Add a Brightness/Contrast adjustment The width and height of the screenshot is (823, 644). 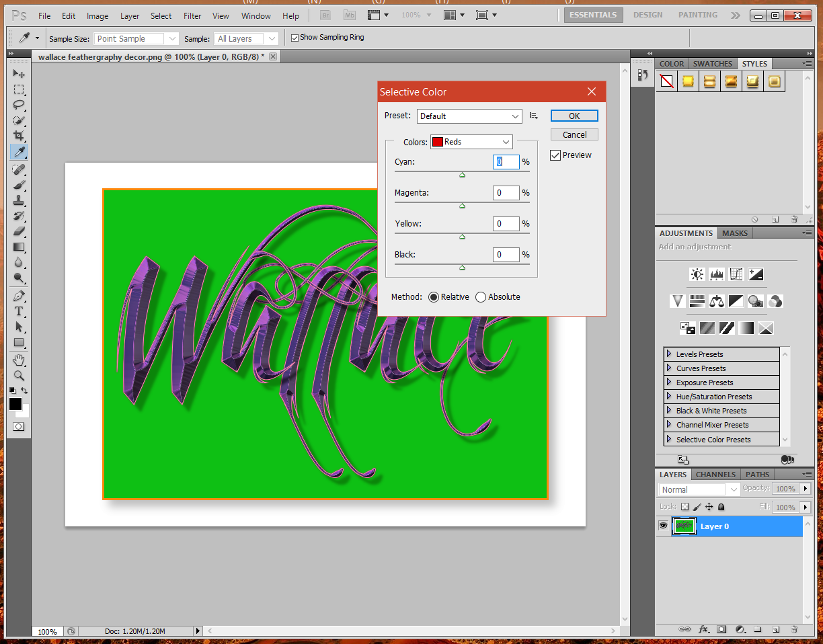click(x=697, y=274)
